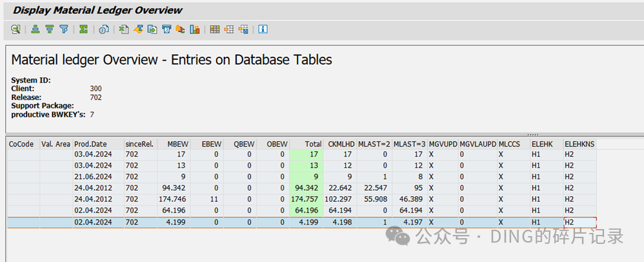Calculate totals with the sigma icon

click(x=83, y=29)
